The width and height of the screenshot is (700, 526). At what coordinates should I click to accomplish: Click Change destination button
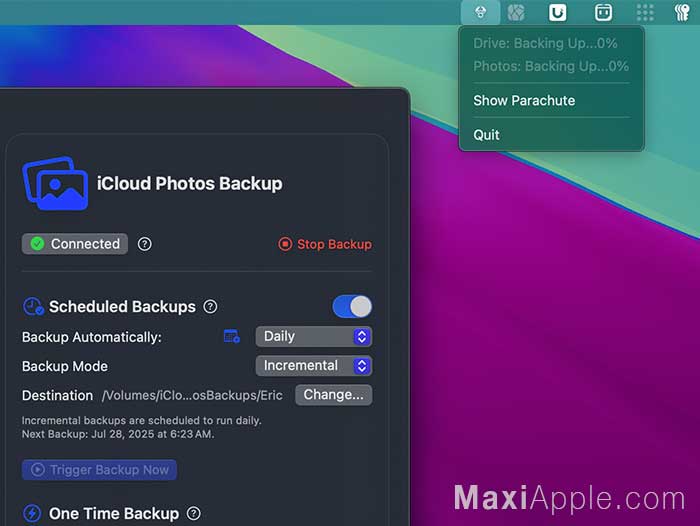pos(333,395)
